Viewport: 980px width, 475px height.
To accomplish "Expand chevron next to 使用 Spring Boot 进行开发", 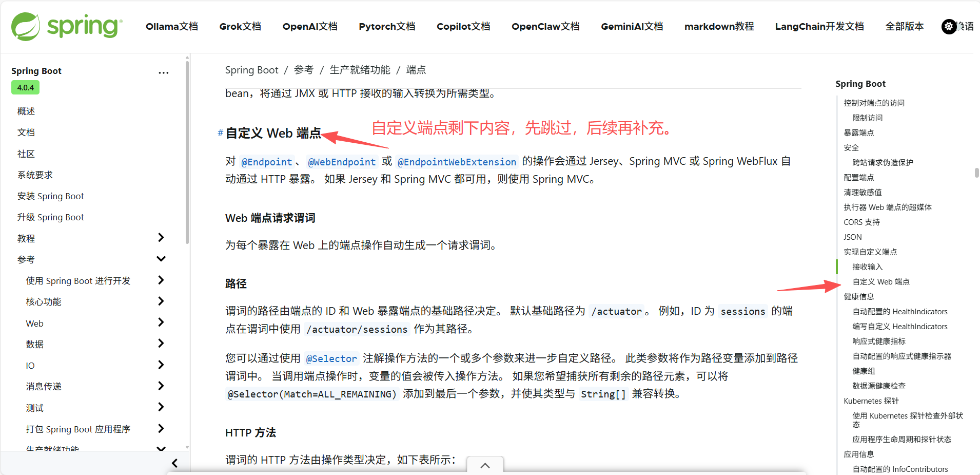I will click(x=161, y=280).
